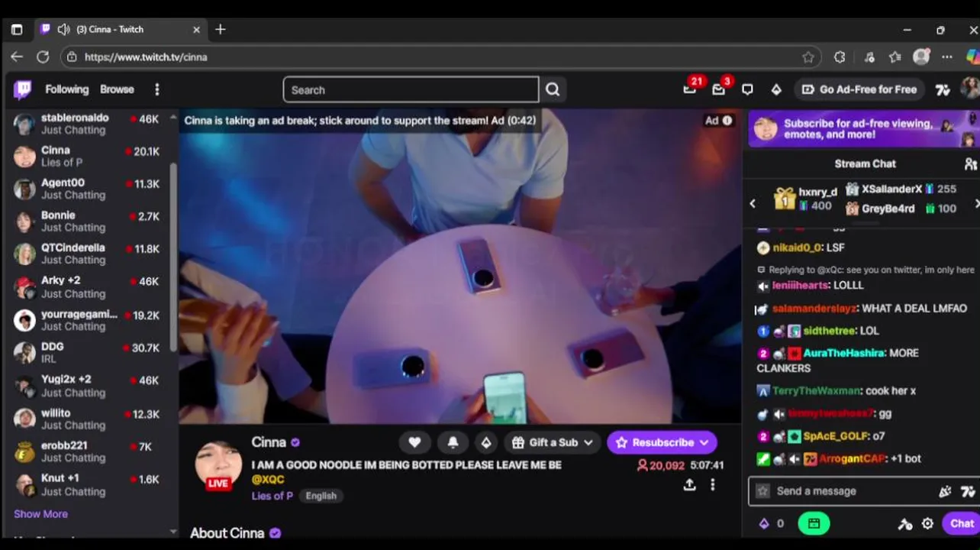980x550 pixels.
Task: Open the Browse page
Action: (x=117, y=89)
